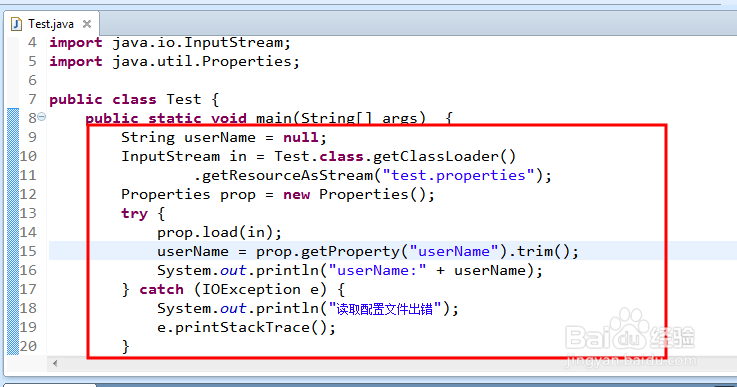Click import java.util.Properties; line
The image size is (737, 387).
(x=174, y=62)
